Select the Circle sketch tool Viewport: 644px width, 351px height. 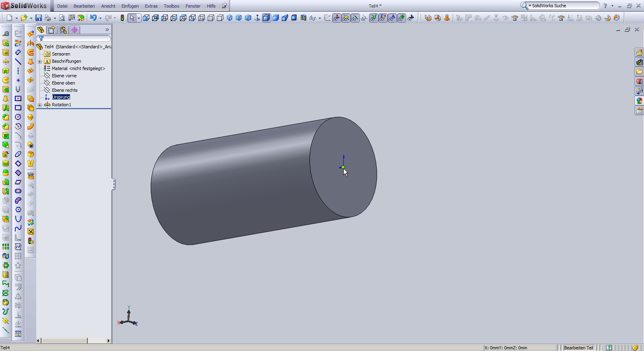18,117
